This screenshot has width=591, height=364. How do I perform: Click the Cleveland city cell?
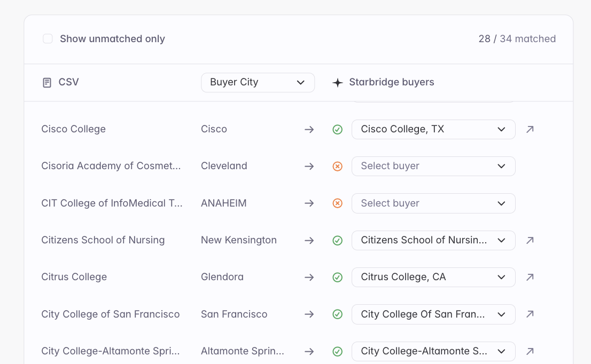[x=224, y=166]
